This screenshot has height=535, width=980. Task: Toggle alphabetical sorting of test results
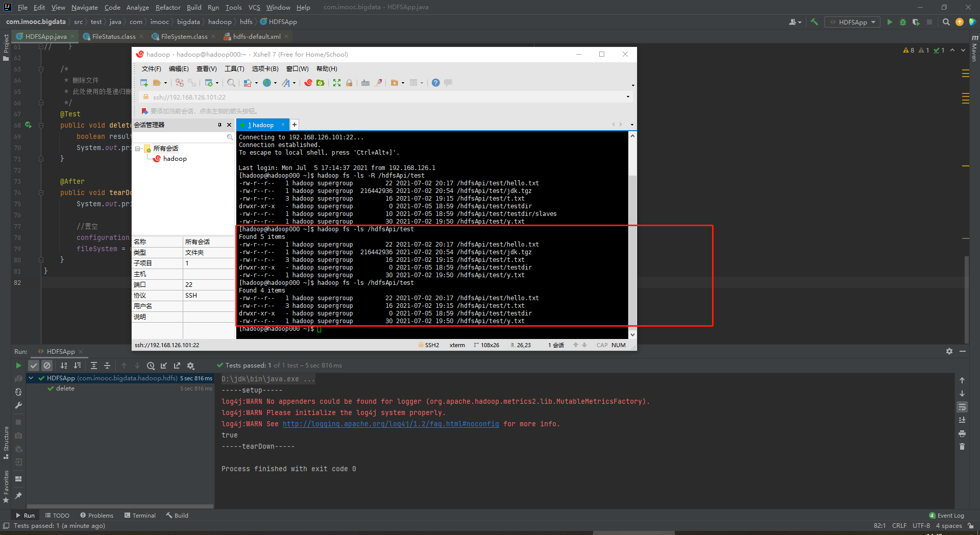[x=64, y=366]
